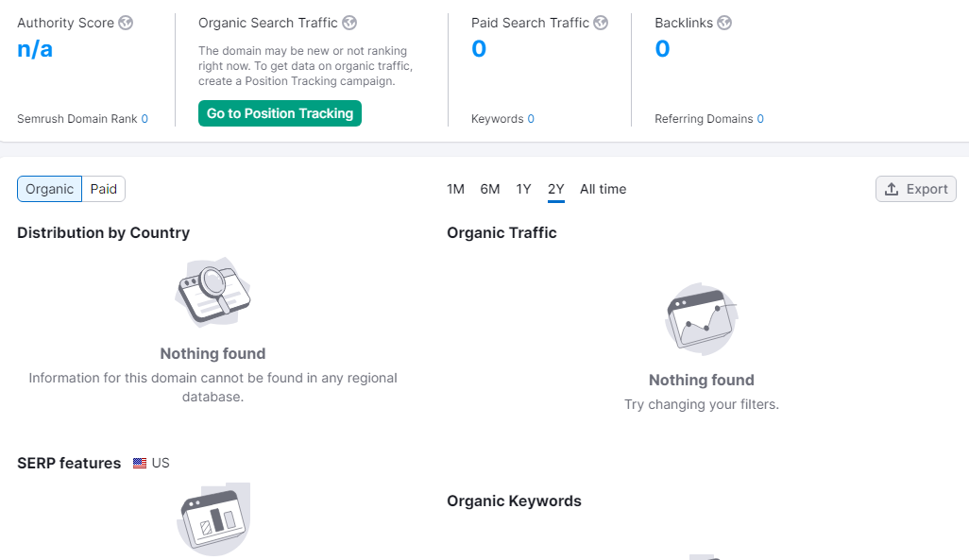
Task: Open the paid Keywords count link
Action: pyautogui.click(x=531, y=119)
